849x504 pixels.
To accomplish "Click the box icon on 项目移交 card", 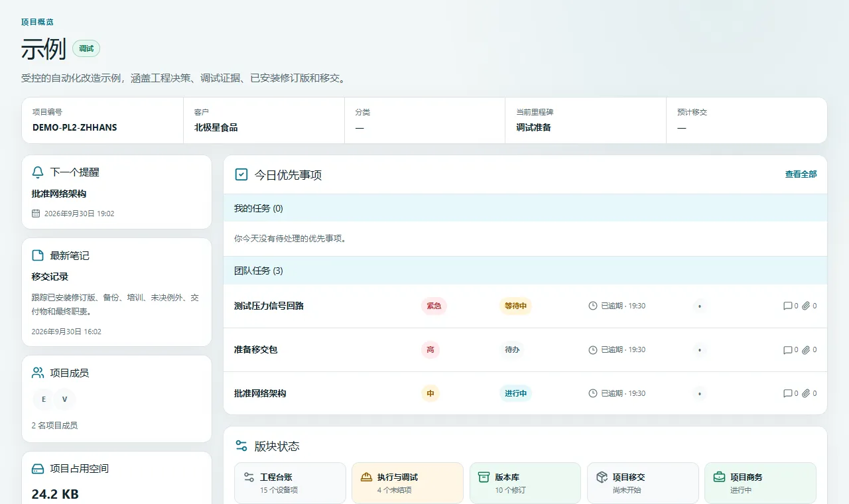I will [x=602, y=477].
